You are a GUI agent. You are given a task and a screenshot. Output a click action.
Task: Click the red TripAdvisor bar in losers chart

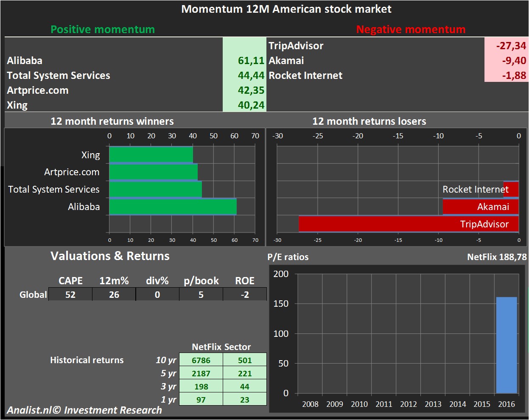coord(408,224)
